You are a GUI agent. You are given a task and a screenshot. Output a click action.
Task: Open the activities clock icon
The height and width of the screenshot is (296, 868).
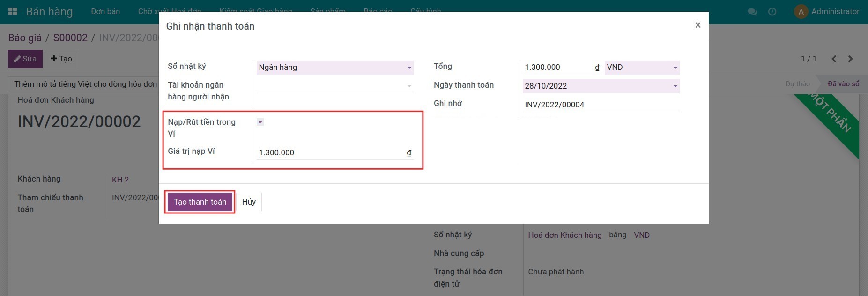772,12
